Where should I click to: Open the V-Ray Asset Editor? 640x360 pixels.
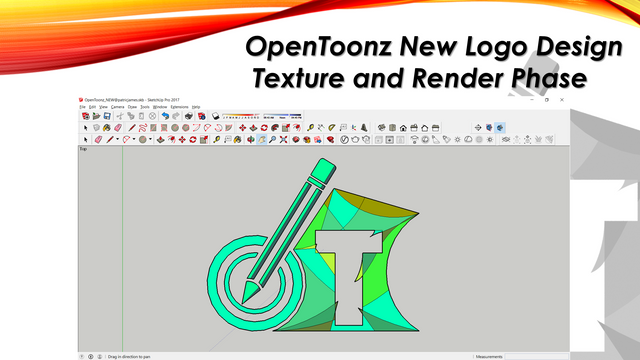(x=344, y=140)
